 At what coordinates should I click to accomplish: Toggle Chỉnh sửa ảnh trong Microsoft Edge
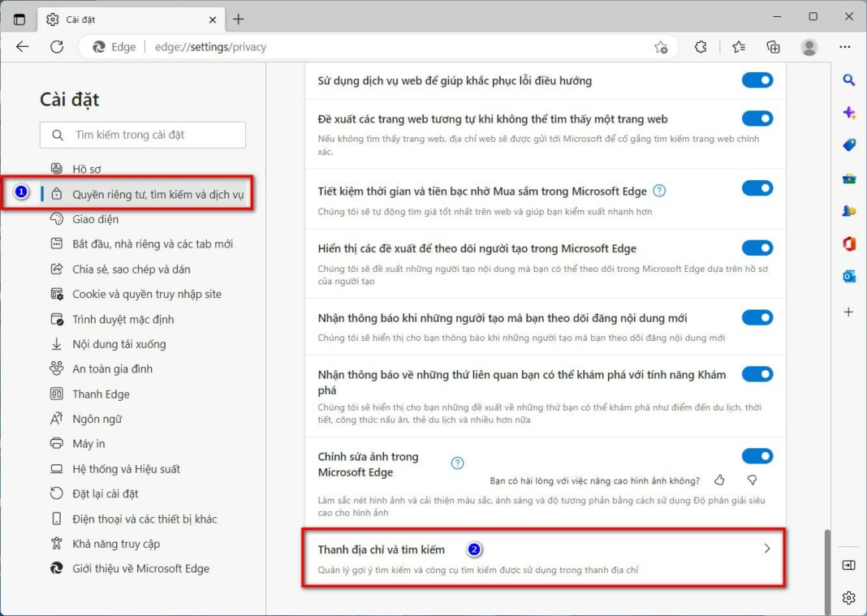click(x=757, y=455)
